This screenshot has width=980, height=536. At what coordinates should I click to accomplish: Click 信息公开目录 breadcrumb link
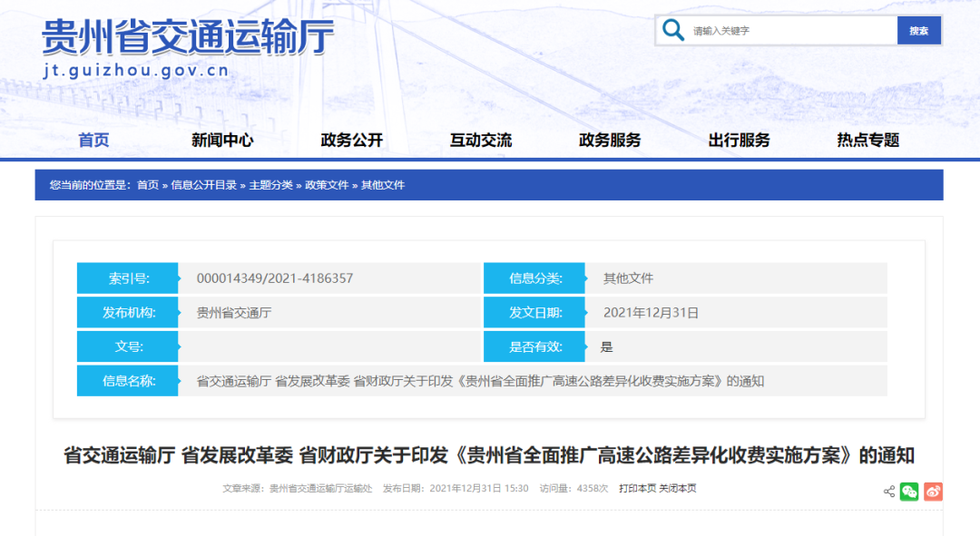[x=203, y=185]
